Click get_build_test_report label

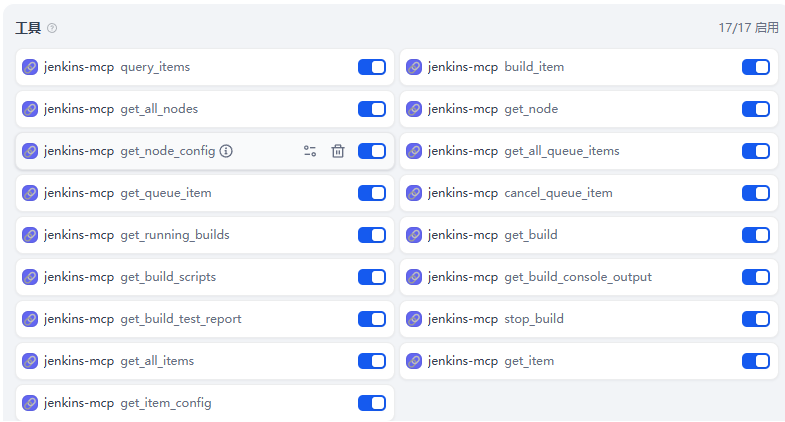[x=181, y=319]
